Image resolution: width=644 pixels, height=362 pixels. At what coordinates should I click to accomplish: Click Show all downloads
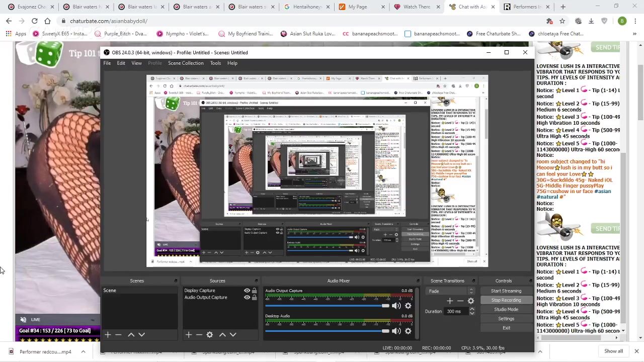(613, 351)
